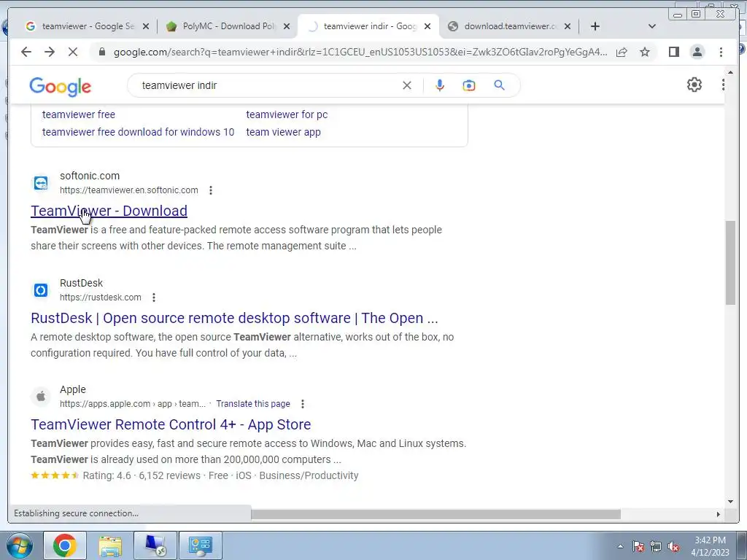
Task: Open TeamViewer - Download link
Action: [x=109, y=211]
